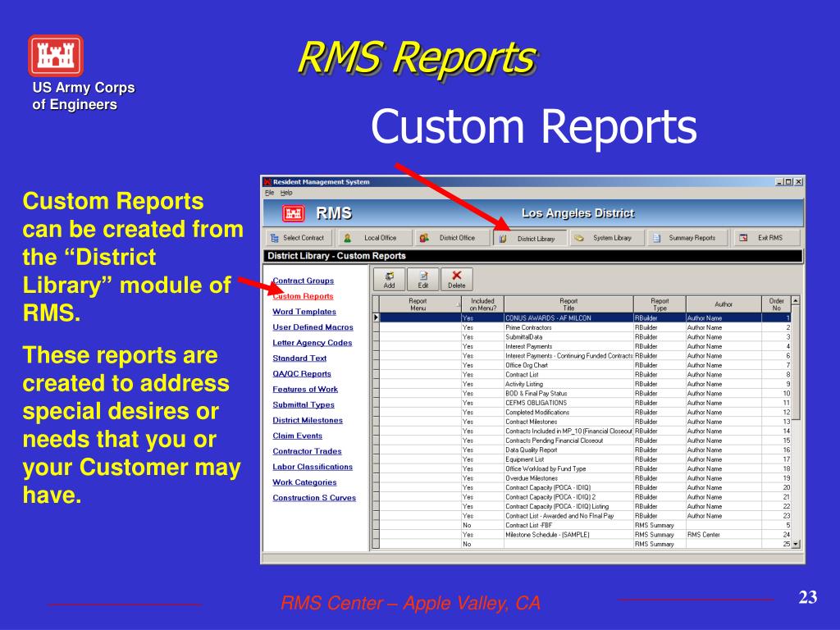Open the User Defined Macros link

click(x=313, y=327)
